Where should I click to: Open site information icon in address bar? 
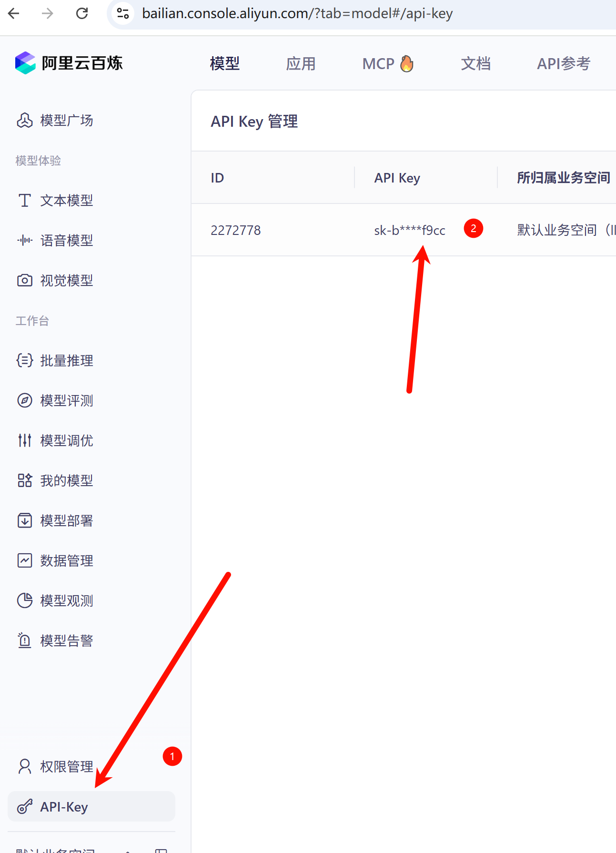123,13
